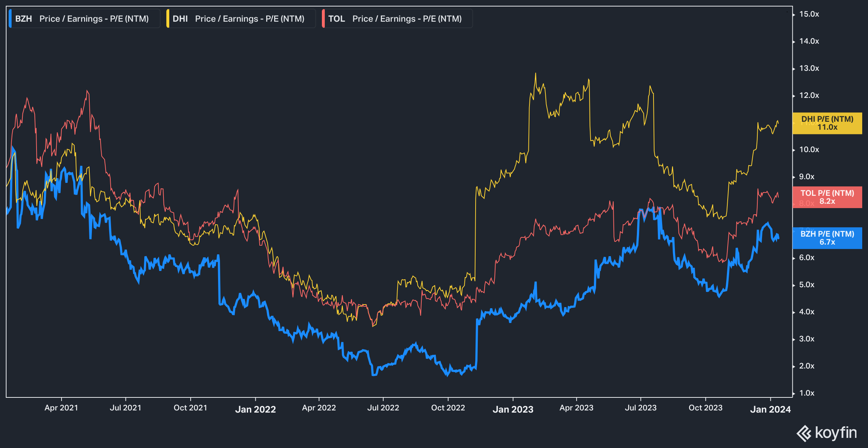Select the DHI P/E (NTM) legend chip

click(x=241, y=19)
